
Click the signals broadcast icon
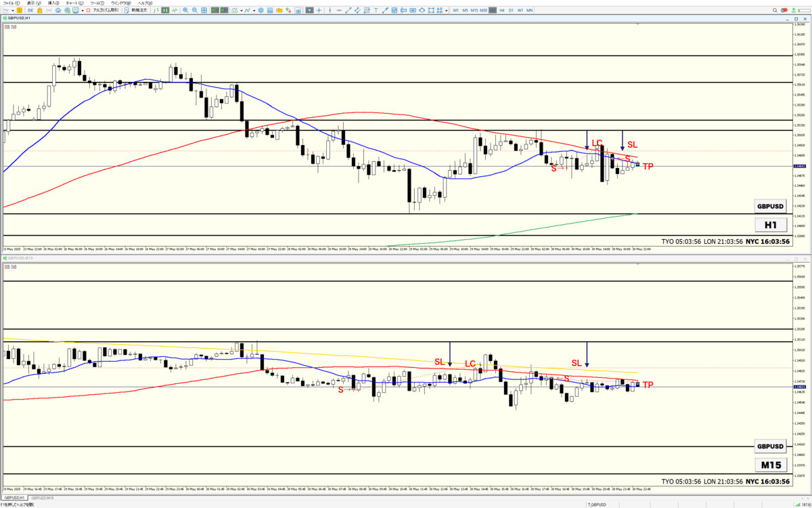tap(49, 10)
